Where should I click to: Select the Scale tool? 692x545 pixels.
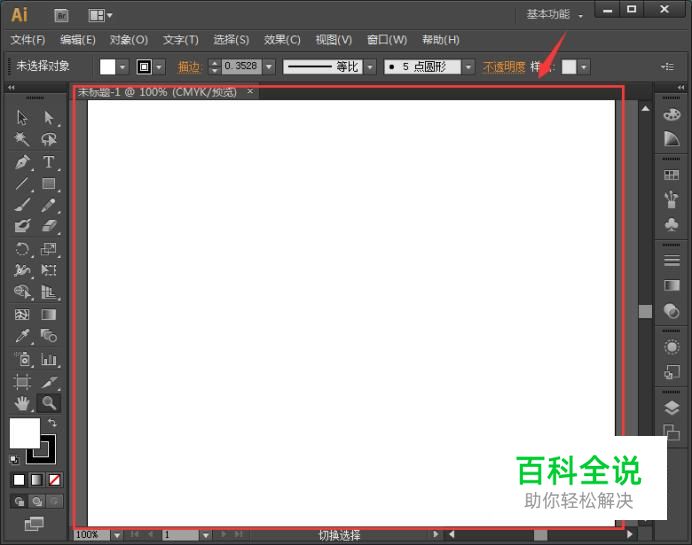click(x=49, y=249)
